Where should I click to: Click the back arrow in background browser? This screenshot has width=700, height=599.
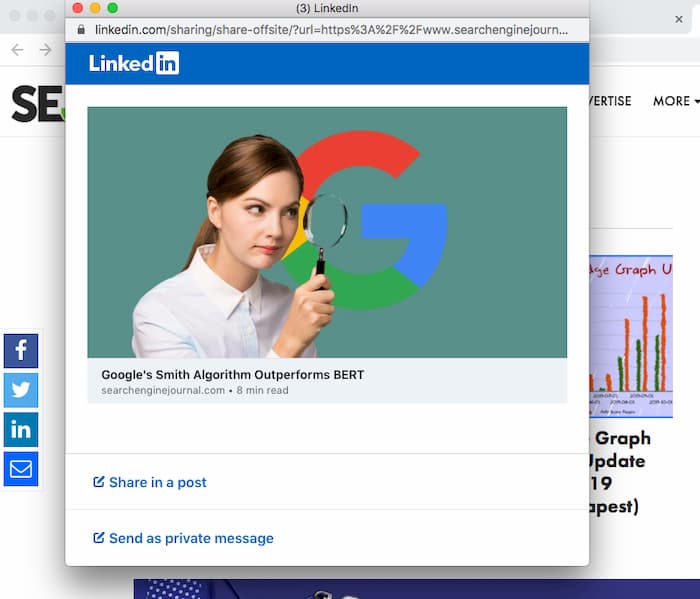click(x=17, y=50)
